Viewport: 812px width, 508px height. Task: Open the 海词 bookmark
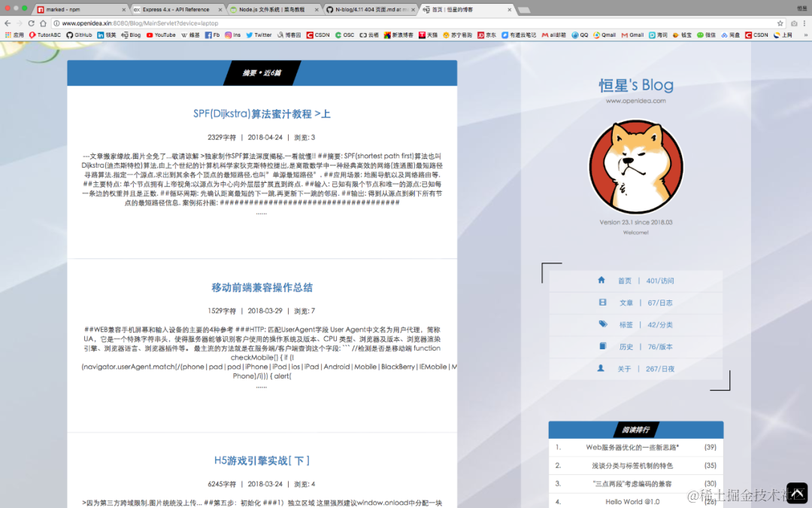coord(658,35)
